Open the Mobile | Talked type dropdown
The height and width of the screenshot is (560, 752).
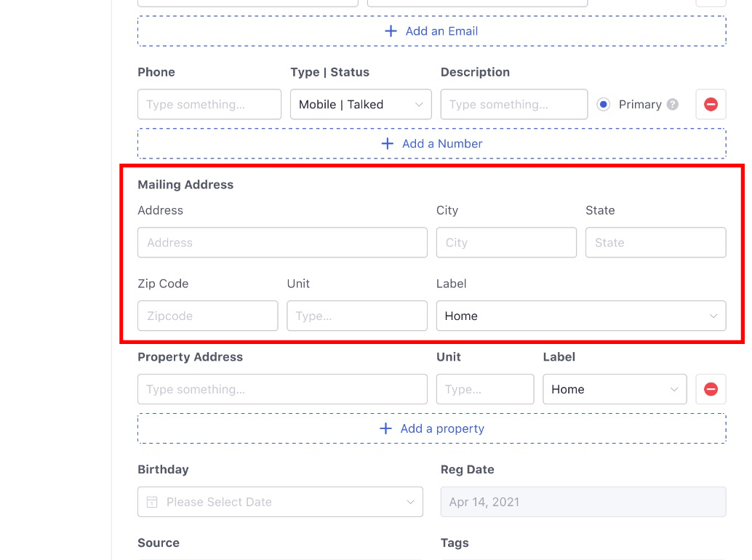(361, 105)
